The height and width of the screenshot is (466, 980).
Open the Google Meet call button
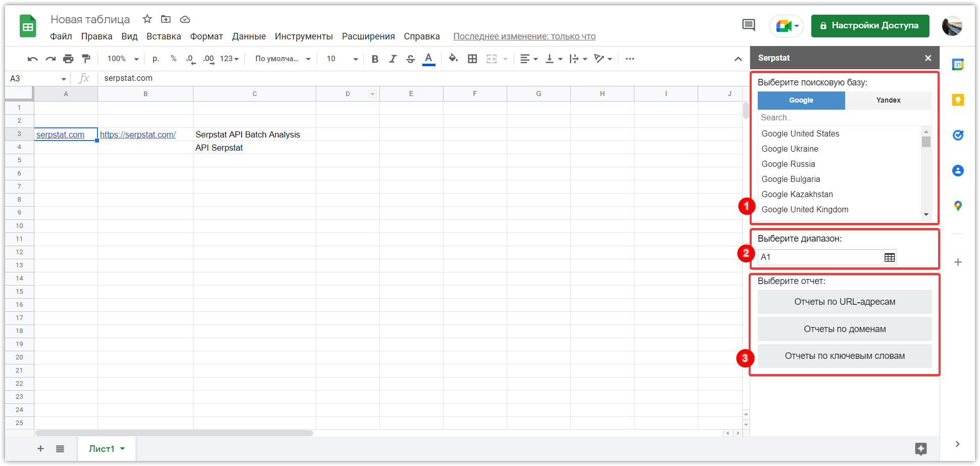(x=787, y=26)
